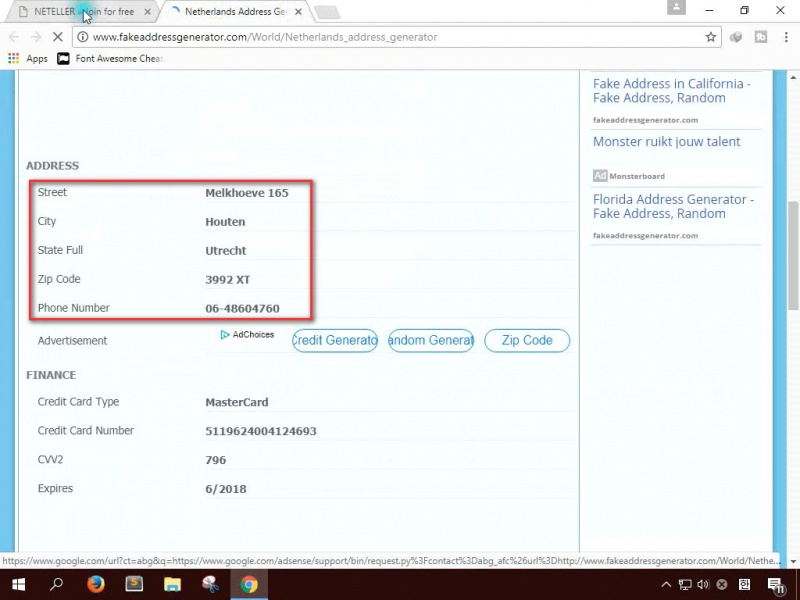Open the Chrome three-dot menu
The height and width of the screenshot is (600, 800).
[786, 37]
